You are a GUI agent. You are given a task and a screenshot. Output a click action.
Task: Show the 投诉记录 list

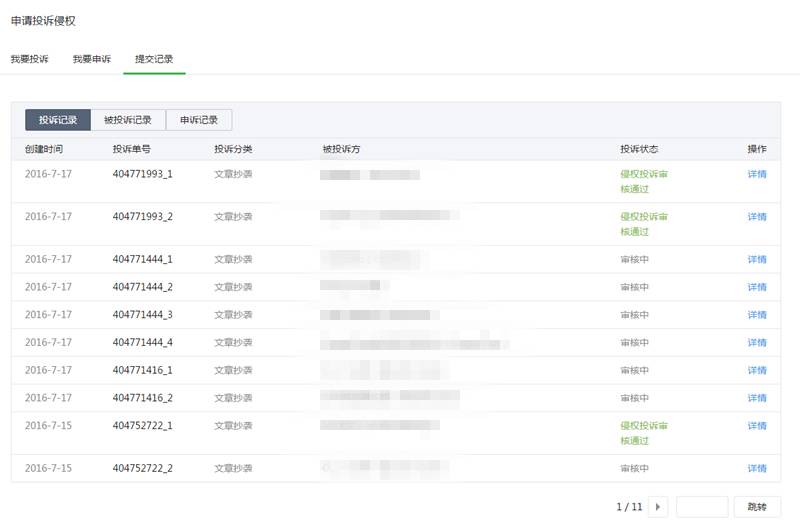58,120
